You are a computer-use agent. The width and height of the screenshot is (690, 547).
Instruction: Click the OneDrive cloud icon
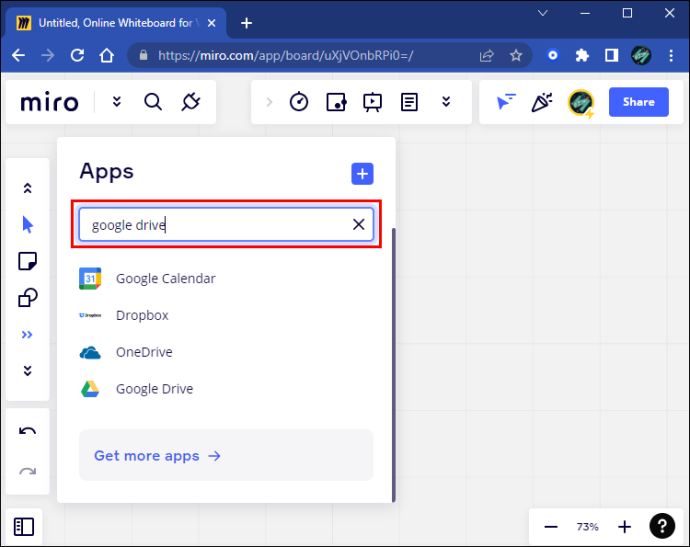point(90,352)
